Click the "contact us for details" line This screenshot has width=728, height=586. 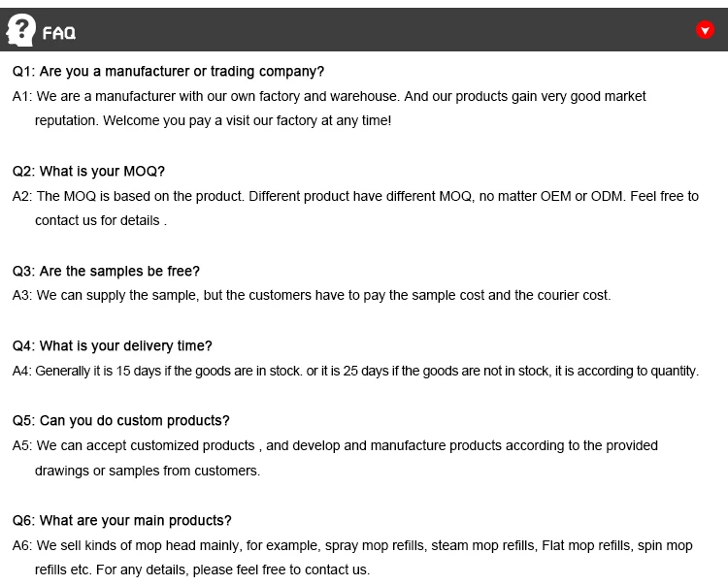(x=100, y=221)
